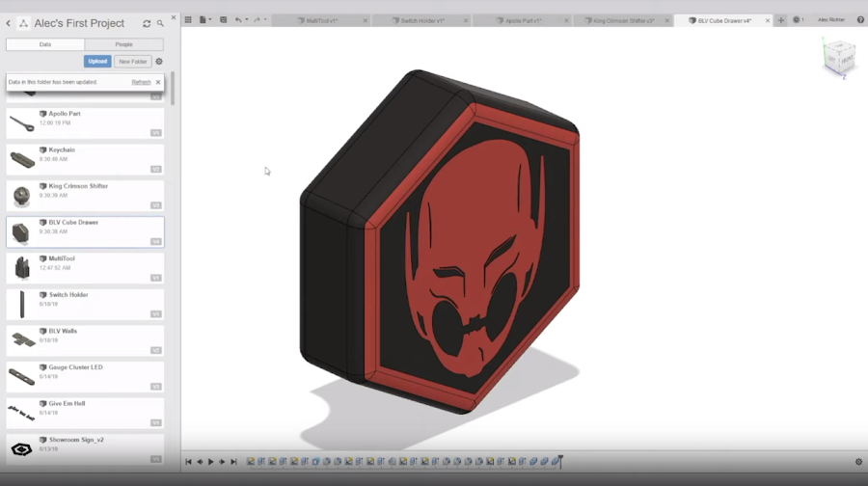The width and height of the screenshot is (868, 486).
Task: Refresh the data panel project contents
Action: coord(147,23)
